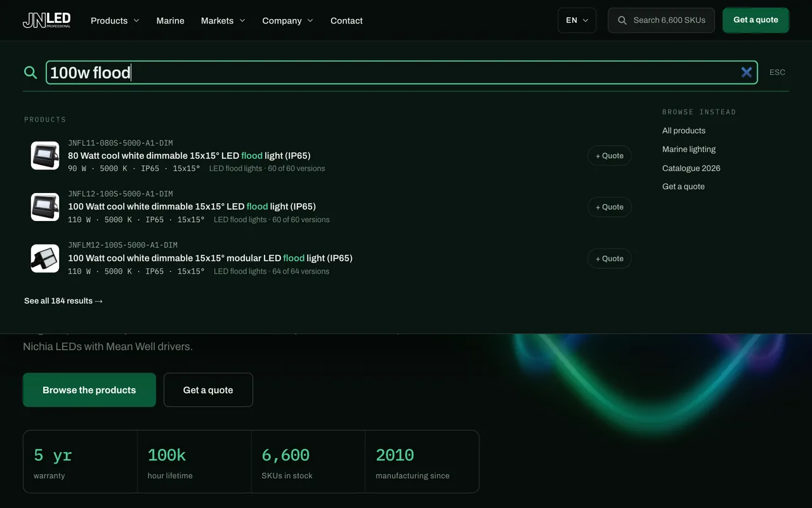This screenshot has height=508, width=812.
Task: Click the green magnifier beside the search field
Action: (x=30, y=72)
